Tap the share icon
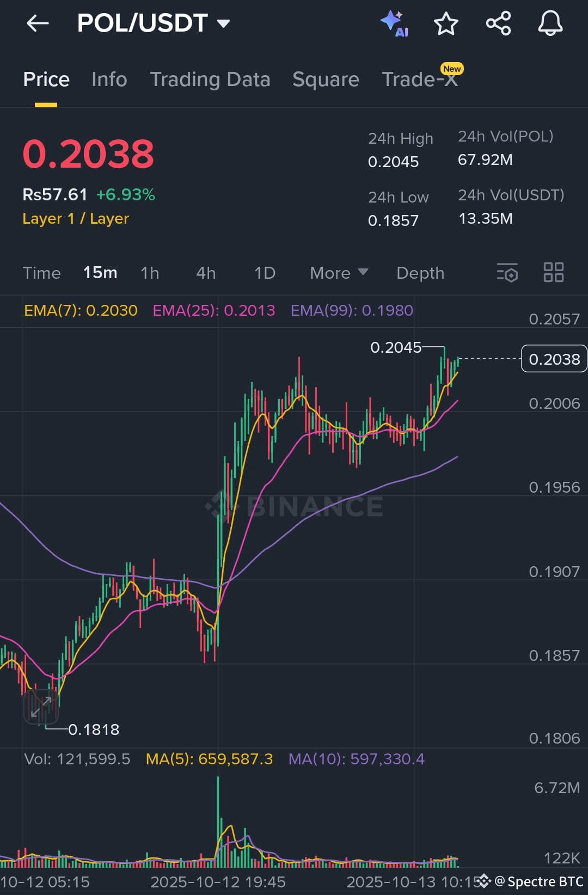 click(x=498, y=23)
